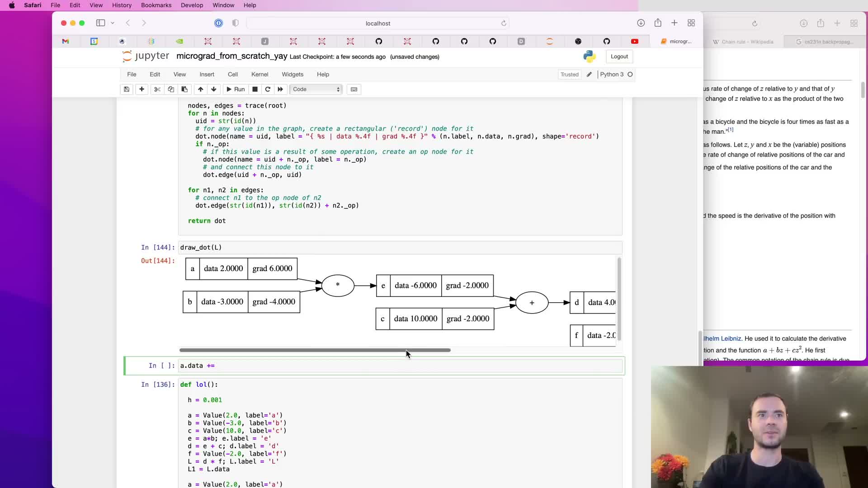
Task: Click the paste cells below icon
Action: click(184, 89)
